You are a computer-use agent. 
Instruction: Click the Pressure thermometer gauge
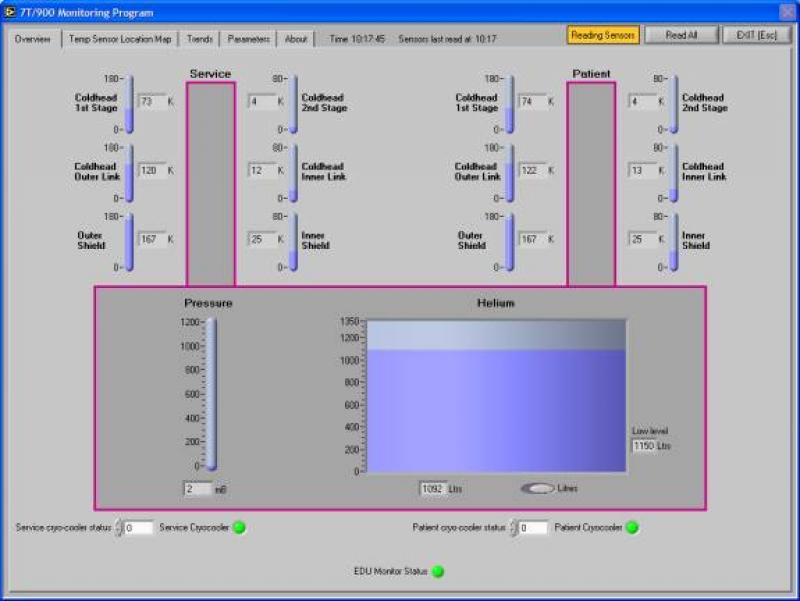point(211,393)
